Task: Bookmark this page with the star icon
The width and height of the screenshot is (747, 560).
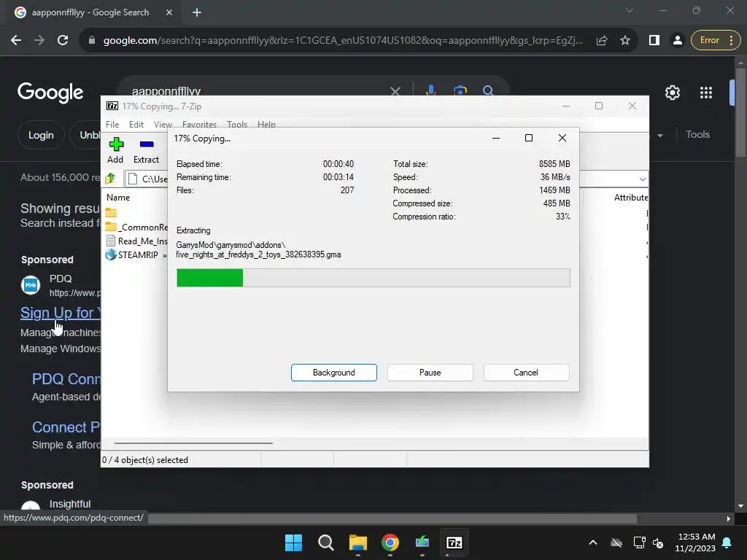Action: tap(625, 41)
